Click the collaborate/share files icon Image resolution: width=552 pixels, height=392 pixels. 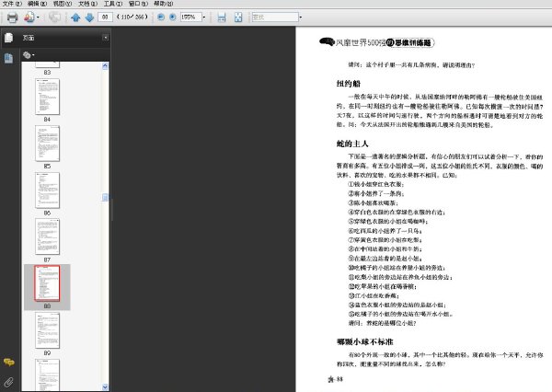[x=29, y=17]
